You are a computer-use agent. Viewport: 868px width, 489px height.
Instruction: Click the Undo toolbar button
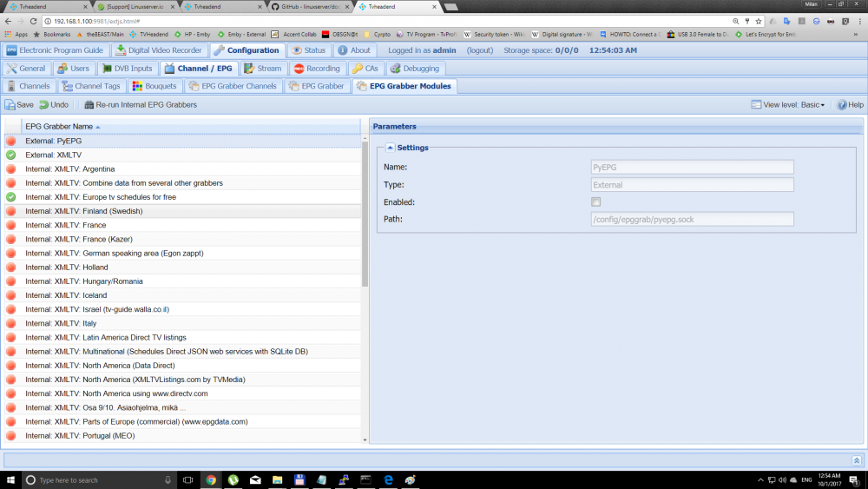(x=54, y=105)
